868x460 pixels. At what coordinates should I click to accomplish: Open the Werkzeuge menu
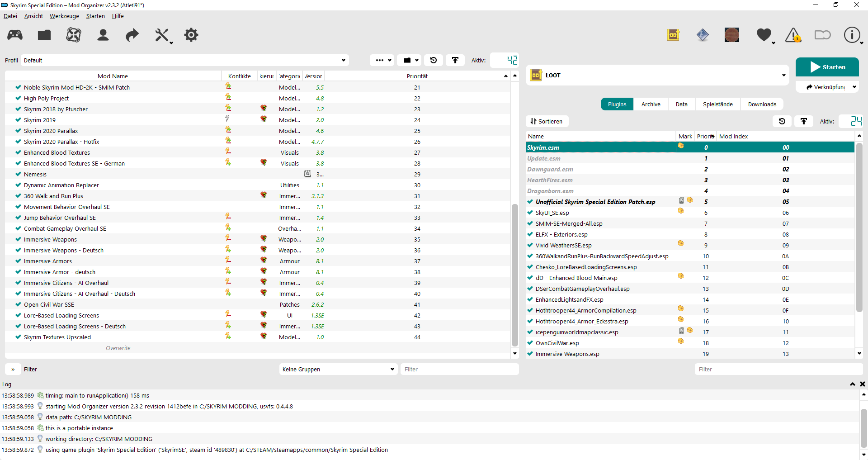(64, 16)
